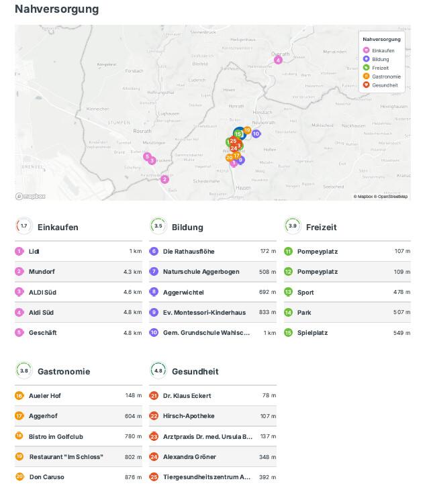
Task: Toggle Einkaufen in map legend
Action: 383,51
